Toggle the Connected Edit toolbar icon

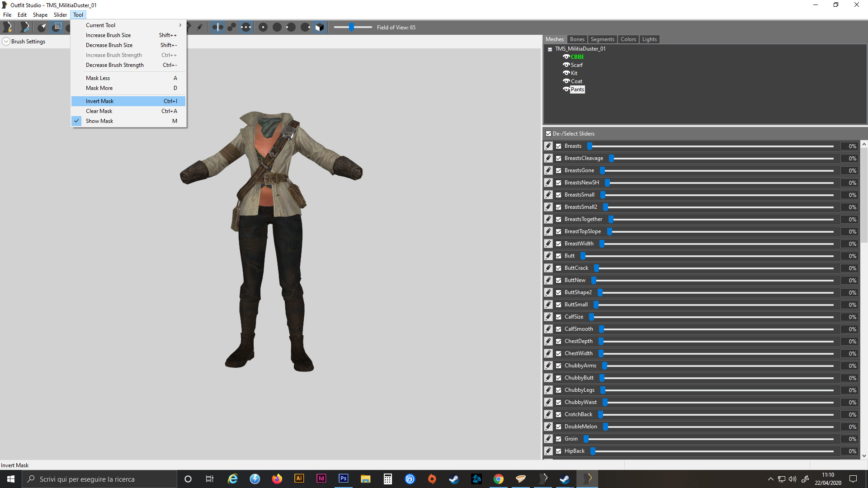[231, 27]
